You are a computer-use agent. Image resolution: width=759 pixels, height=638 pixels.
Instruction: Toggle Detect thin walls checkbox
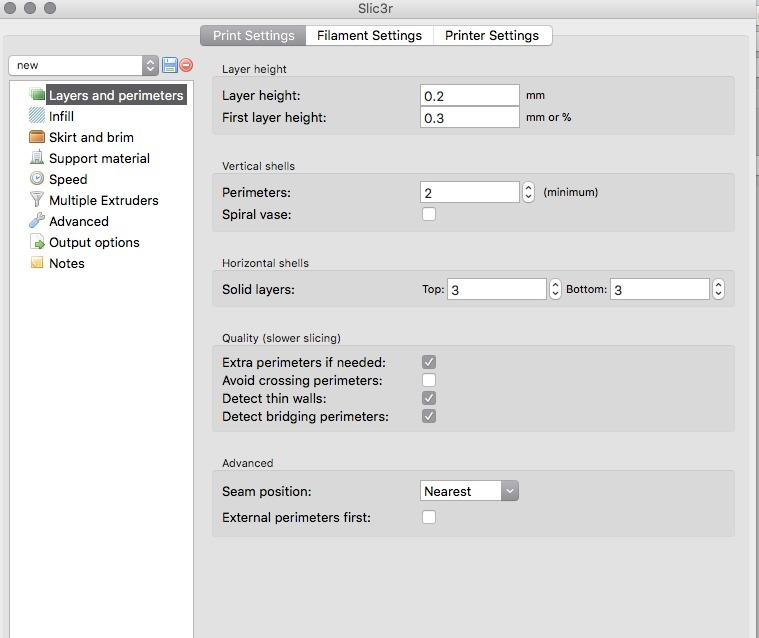pyautogui.click(x=429, y=398)
